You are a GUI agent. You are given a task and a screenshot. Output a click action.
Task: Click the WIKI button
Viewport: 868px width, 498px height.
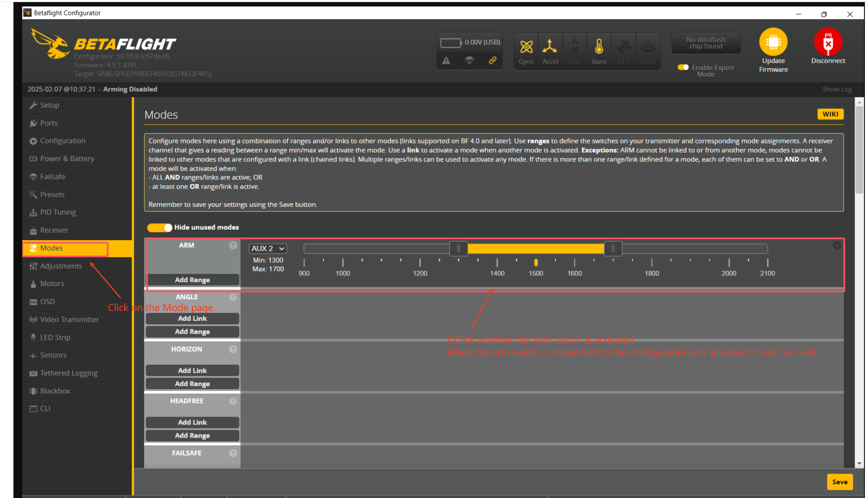pos(830,114)
